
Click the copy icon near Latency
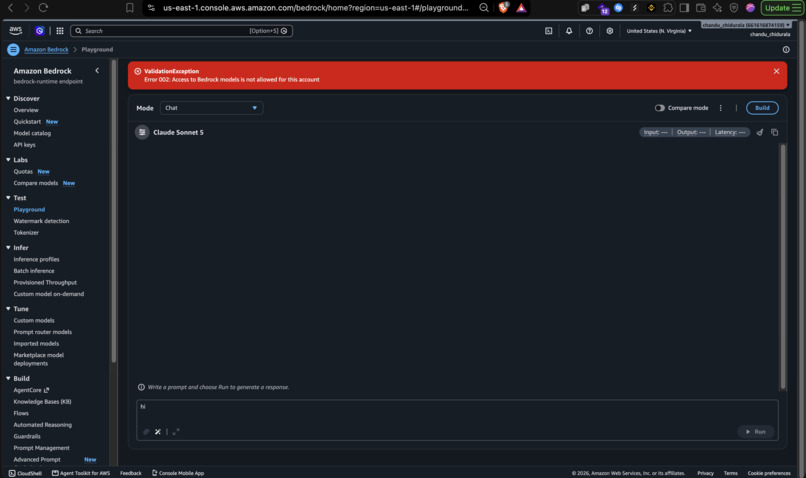[775, 132]
